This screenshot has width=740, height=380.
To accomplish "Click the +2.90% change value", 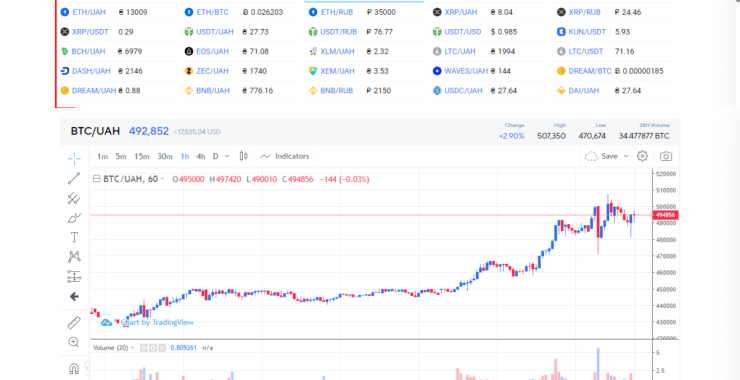I will click(512, 136).
